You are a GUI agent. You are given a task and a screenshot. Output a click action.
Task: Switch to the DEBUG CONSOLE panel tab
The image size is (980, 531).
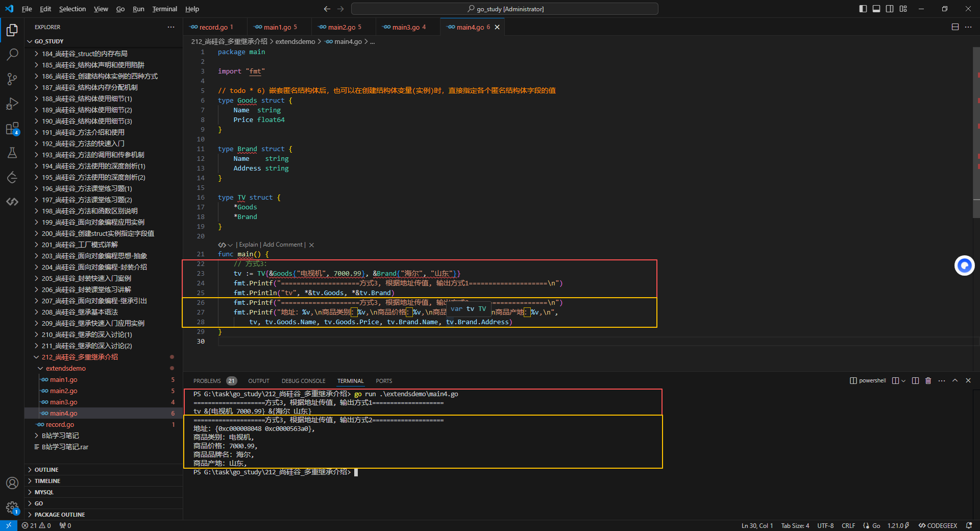[x=303, y=381]
